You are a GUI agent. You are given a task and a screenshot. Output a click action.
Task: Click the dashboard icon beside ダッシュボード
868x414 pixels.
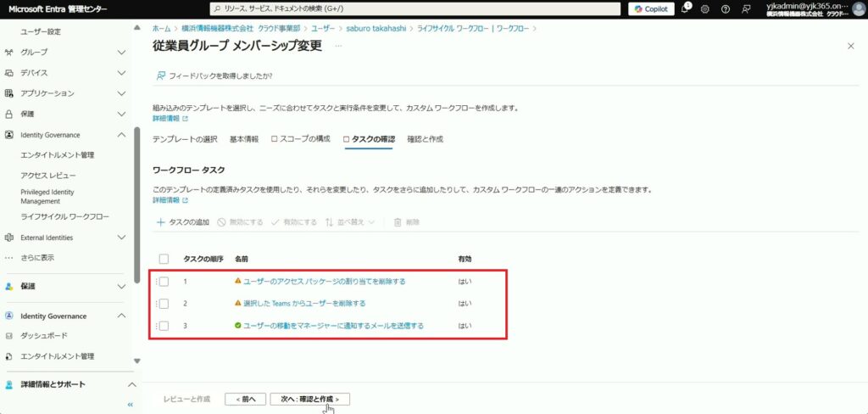tap(8, 336)
